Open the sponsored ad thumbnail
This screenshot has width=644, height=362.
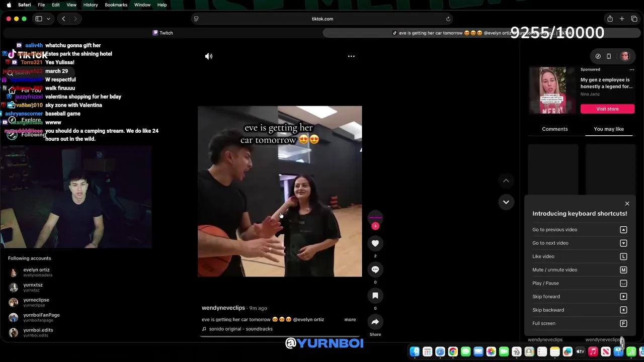coord(552,90)
